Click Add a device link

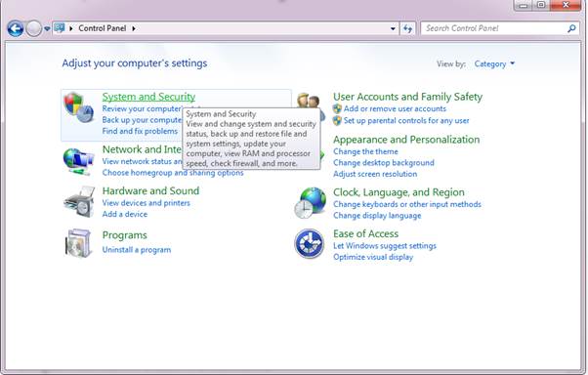[124, 214]
